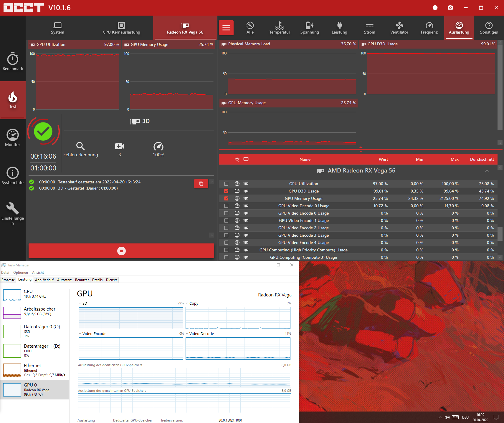This screenshot has height=423, width=504.
Task: Enable GPU Video Encode 1 Usage checkbox
Action: click(226, 220)
